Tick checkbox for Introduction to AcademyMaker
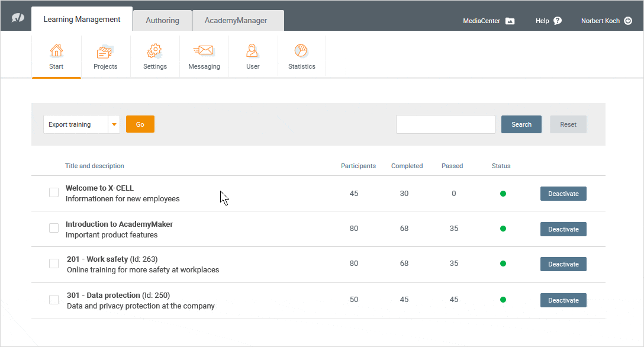644x347 pixels. click(54, 228)
